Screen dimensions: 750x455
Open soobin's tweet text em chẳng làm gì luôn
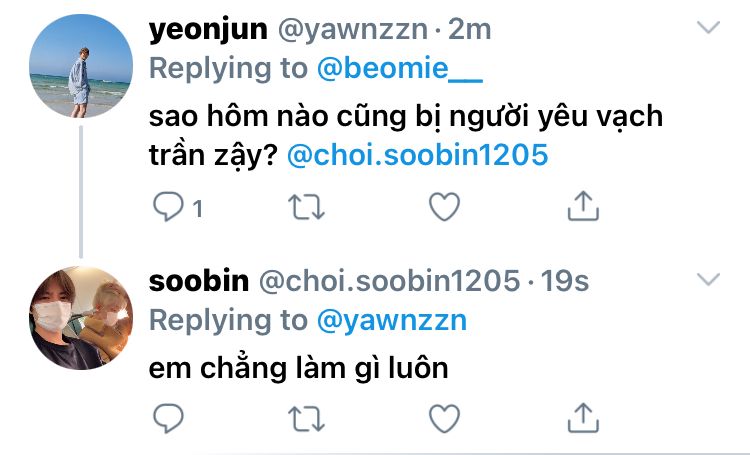[x=298, y=369]
